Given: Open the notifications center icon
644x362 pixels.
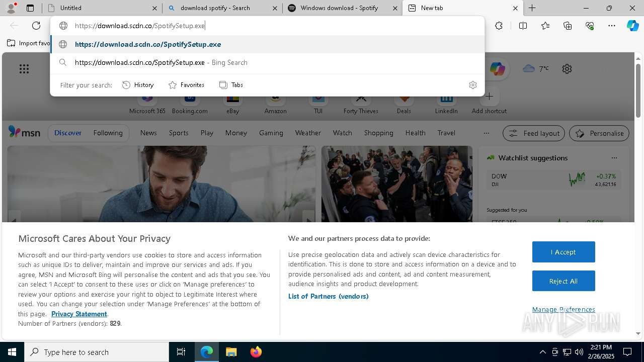Looking at the screenshot, I should point(627,352).
